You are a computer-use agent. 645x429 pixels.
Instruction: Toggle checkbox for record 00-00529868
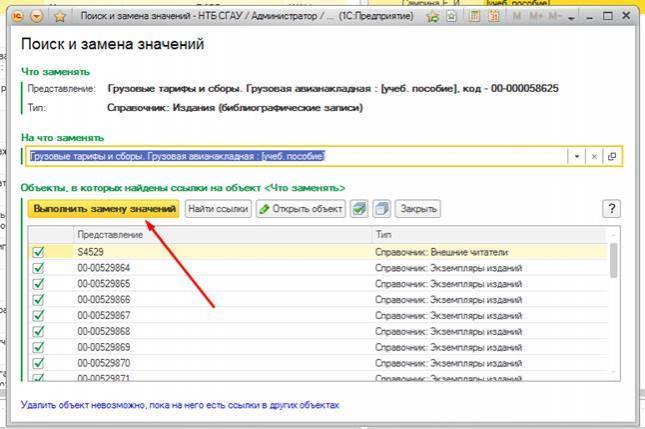(x=39, y=331)
